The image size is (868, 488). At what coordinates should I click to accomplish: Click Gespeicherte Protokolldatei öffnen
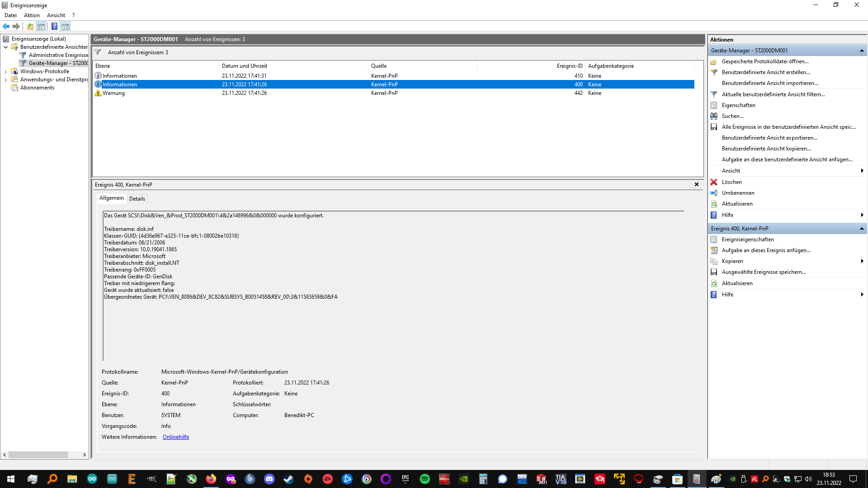(765, 61)
